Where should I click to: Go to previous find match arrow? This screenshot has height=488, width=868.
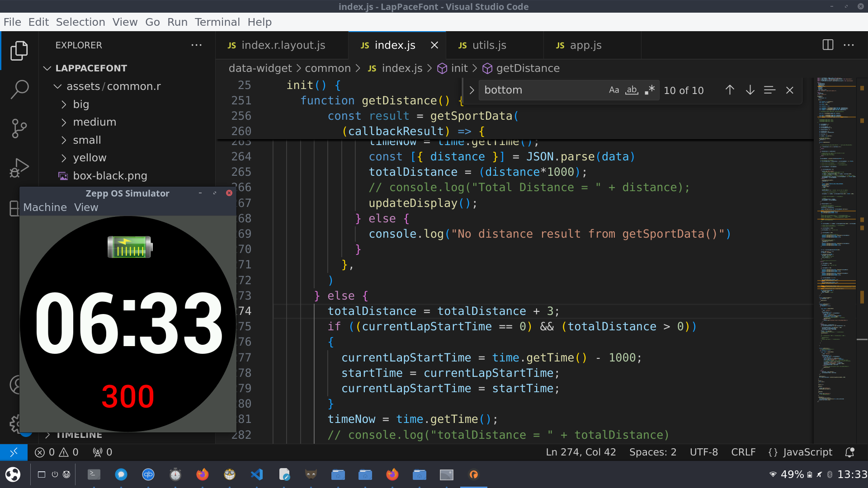coord(730,90)
